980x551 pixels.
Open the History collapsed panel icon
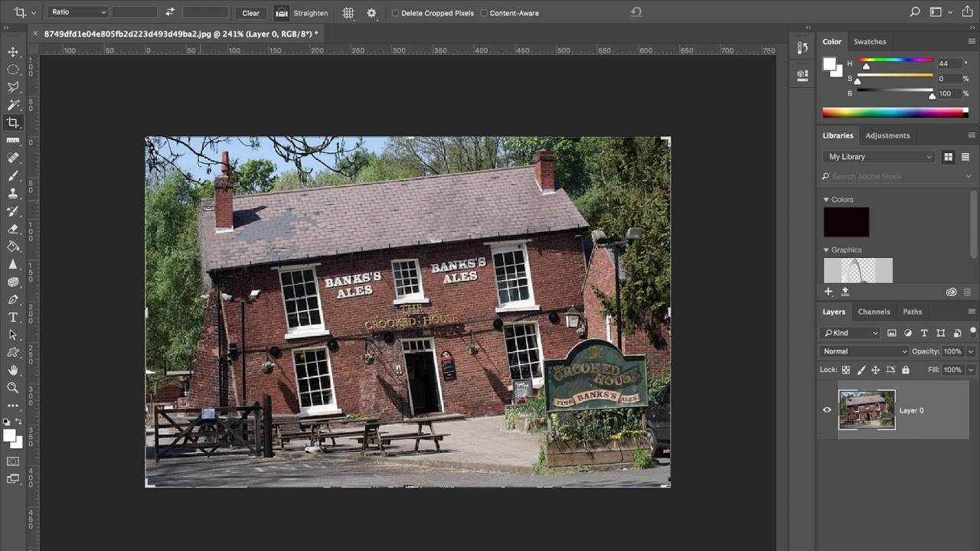click(802, 47)
